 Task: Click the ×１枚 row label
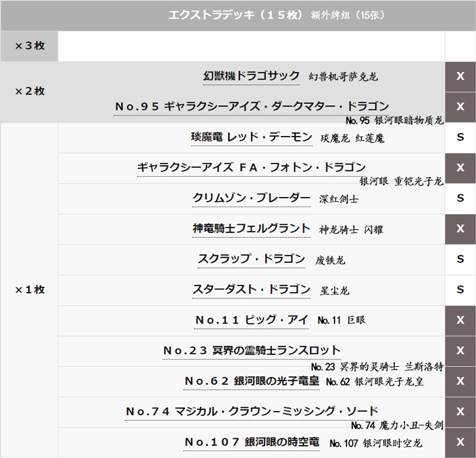[x=29, y=289]
